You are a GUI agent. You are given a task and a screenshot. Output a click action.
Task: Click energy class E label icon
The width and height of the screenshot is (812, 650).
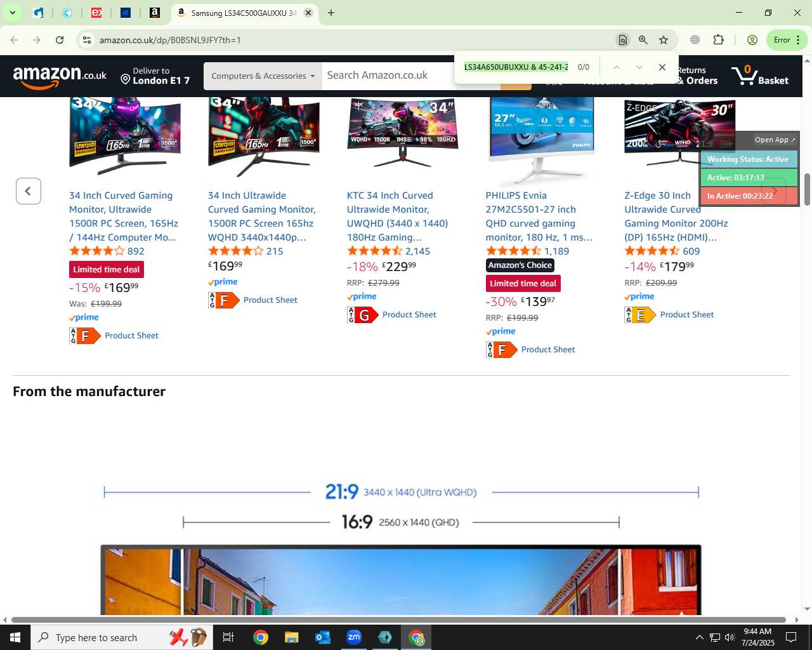pyautogui.click(x=640, y=315)
